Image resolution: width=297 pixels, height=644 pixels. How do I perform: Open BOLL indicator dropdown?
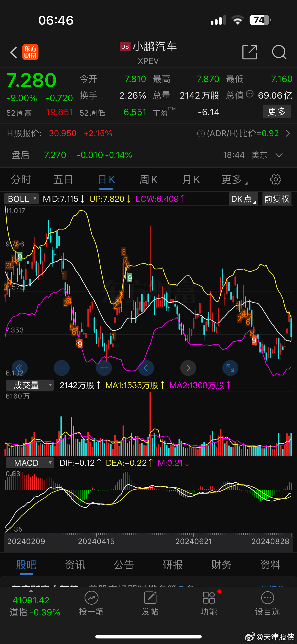click(x=21, y=199)
